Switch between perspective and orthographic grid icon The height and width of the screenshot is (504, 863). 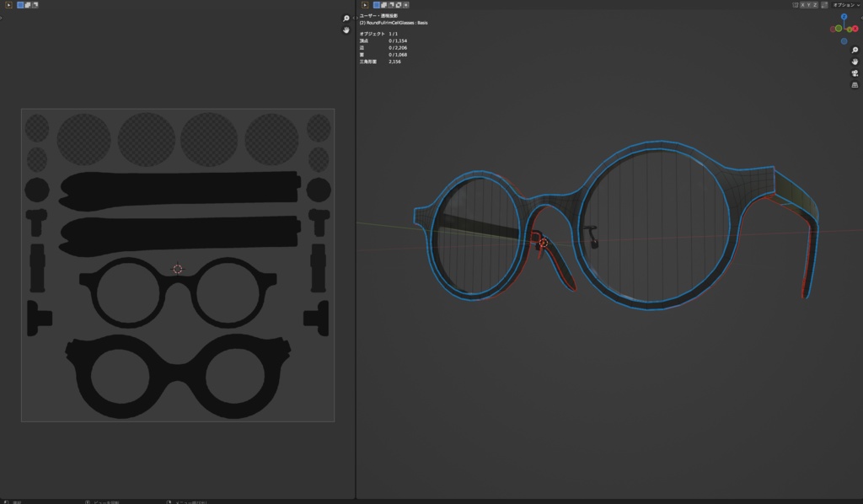coord(855,85)
